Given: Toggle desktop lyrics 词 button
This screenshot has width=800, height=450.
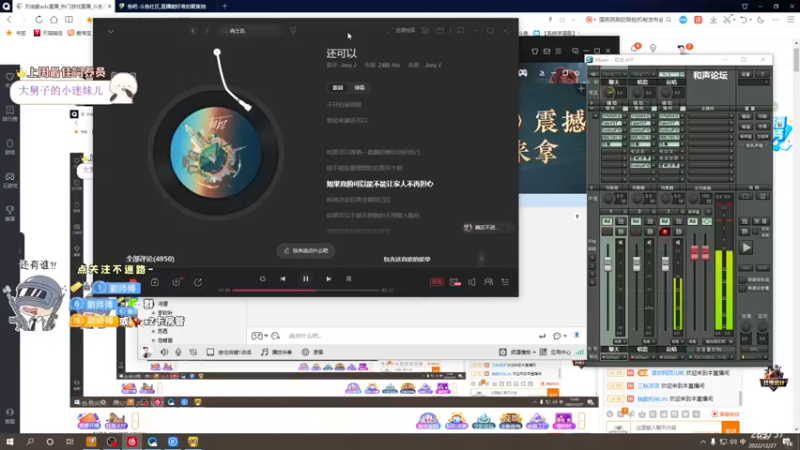Looking at the screenshot, I should [348, 279].
